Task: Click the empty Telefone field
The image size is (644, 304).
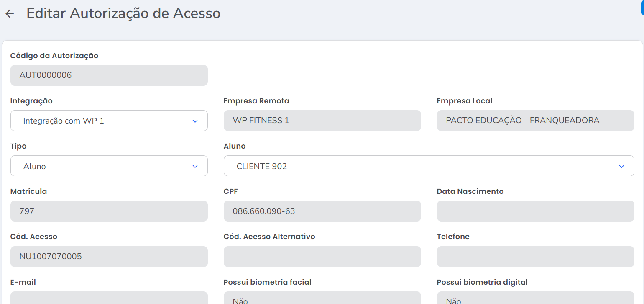Action: pos(535,256)
